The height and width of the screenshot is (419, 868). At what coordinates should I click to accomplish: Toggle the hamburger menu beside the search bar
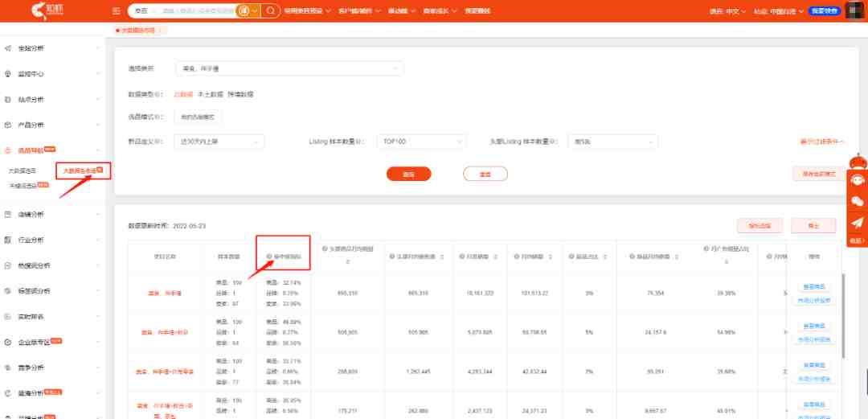pos(117,11)
